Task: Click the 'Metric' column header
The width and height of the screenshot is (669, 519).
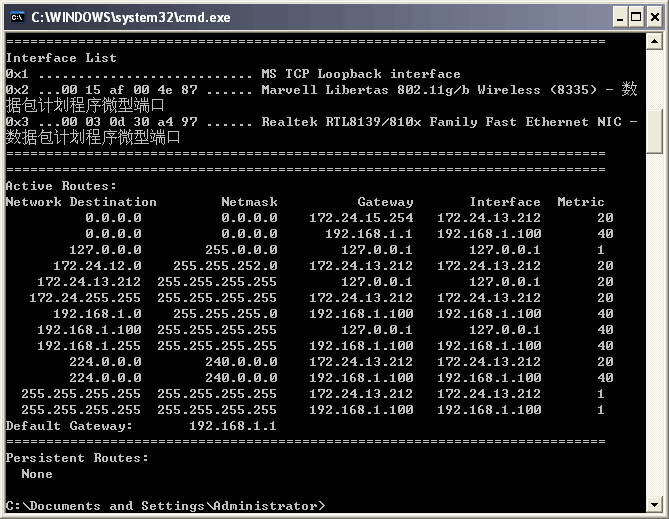Action: pyautogui.click(x=581, y=202)
